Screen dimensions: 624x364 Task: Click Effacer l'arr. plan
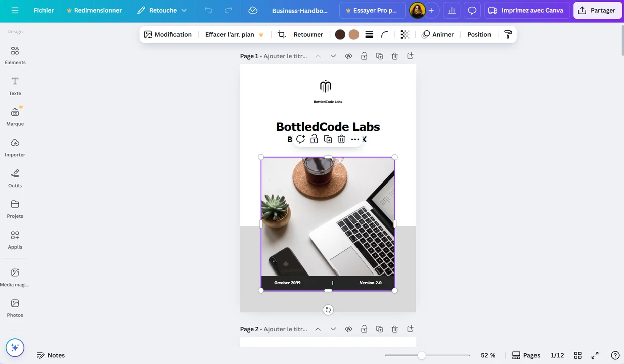pos(235,35)
